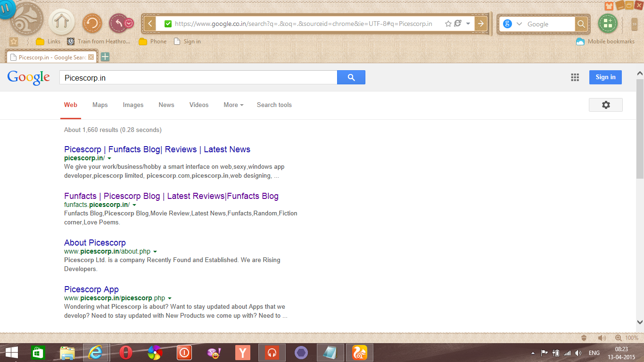
Task: Navigate forward using the address bar arrow
Action: [x=480, y=24]
